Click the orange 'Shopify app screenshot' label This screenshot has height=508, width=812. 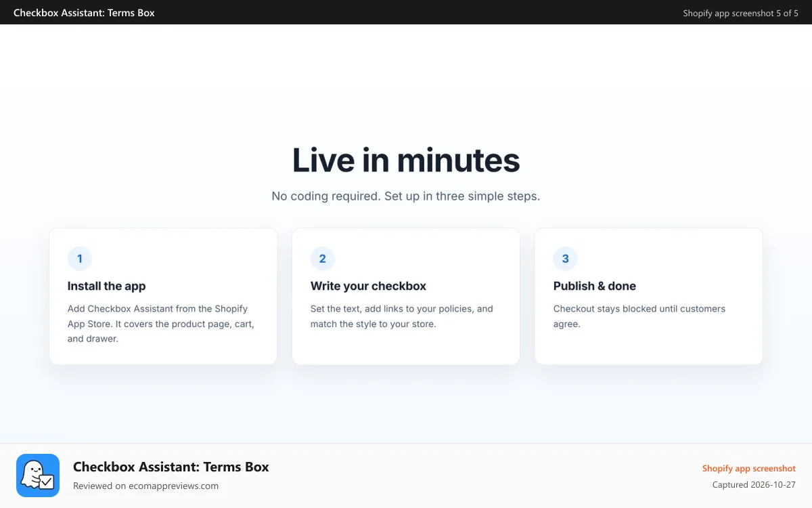point(749,469)
